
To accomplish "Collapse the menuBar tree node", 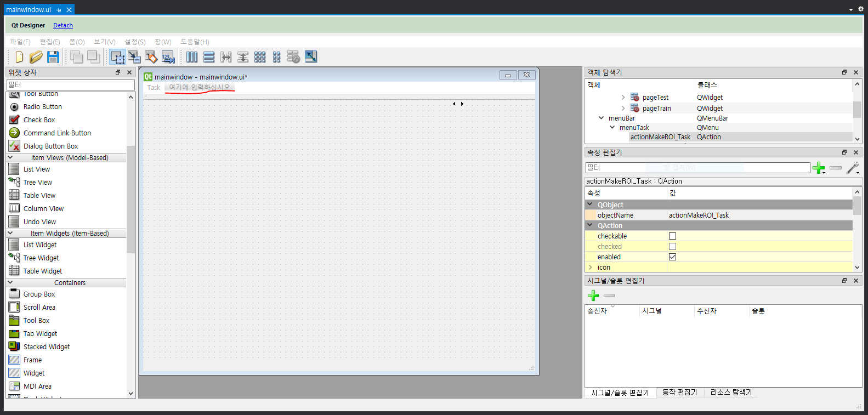I will coord(601,118).
